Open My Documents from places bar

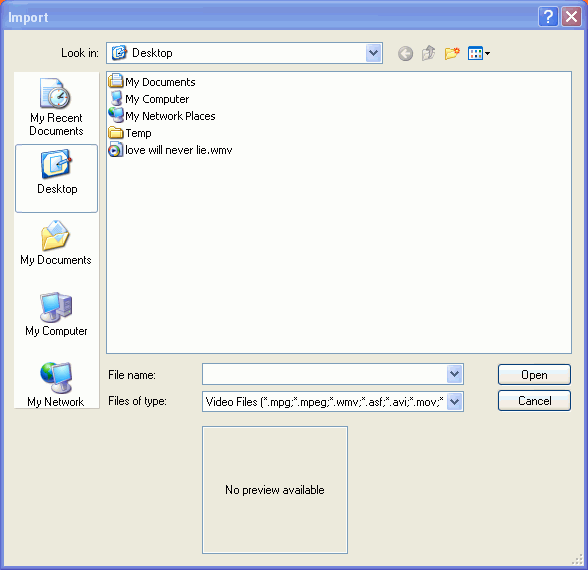click(56, 243)
